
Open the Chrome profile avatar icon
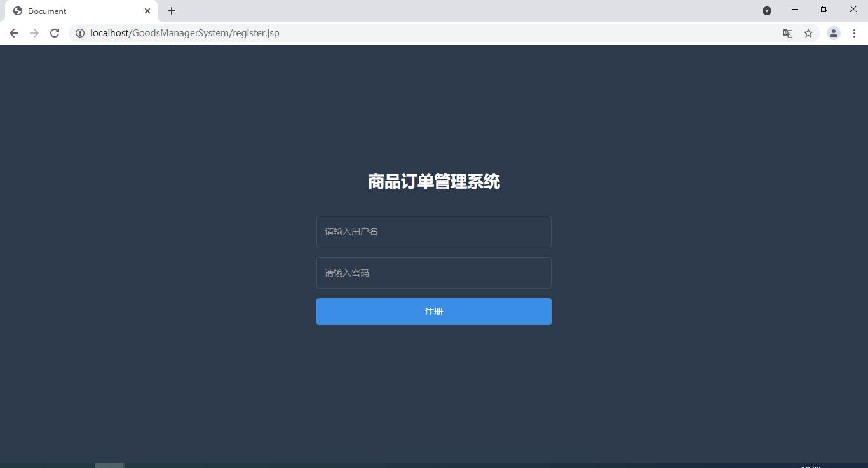tap(833, 33)
